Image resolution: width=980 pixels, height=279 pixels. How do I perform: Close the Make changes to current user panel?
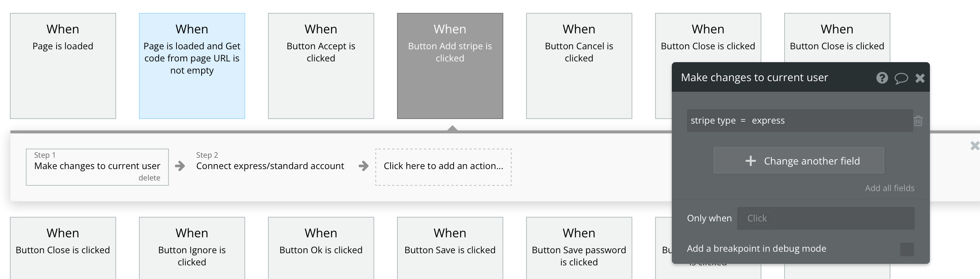(920, 78)
